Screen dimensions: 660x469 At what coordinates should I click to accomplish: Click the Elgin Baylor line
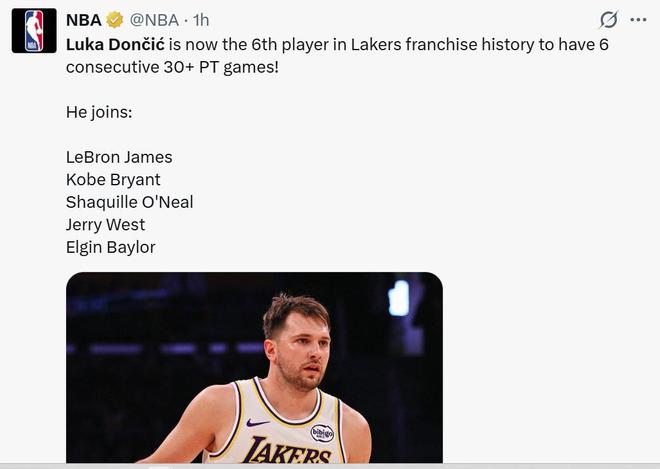[x=110, y=247]
